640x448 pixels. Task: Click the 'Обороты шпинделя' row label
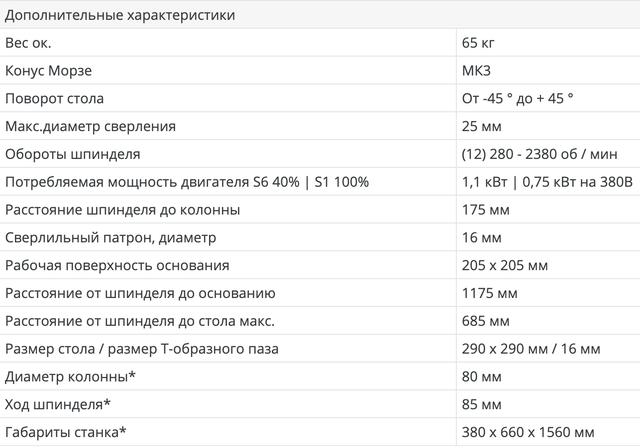72,155
